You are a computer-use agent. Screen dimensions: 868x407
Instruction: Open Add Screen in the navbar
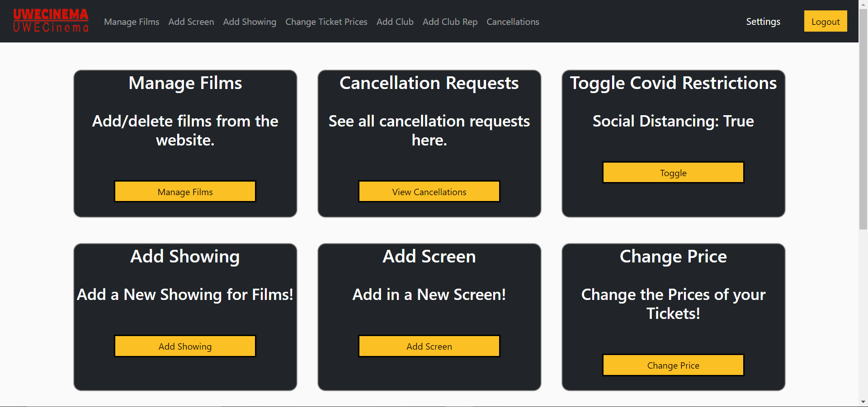tap(191, 22)
